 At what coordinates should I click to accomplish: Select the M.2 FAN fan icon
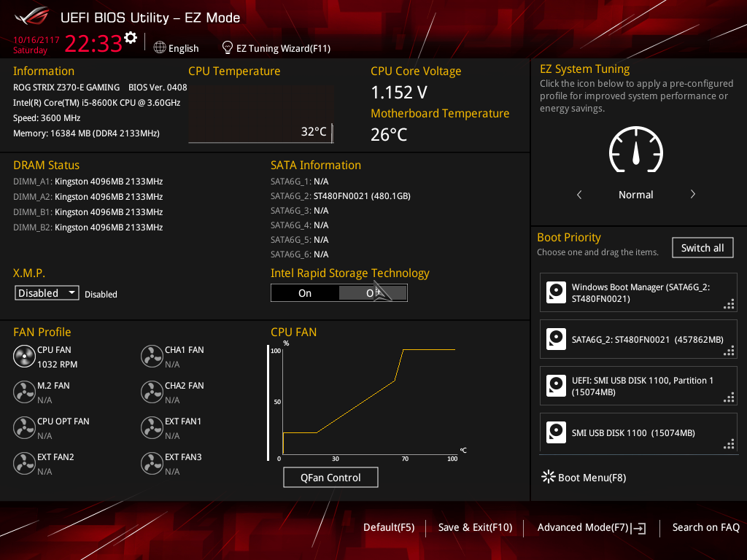point(24,392)
